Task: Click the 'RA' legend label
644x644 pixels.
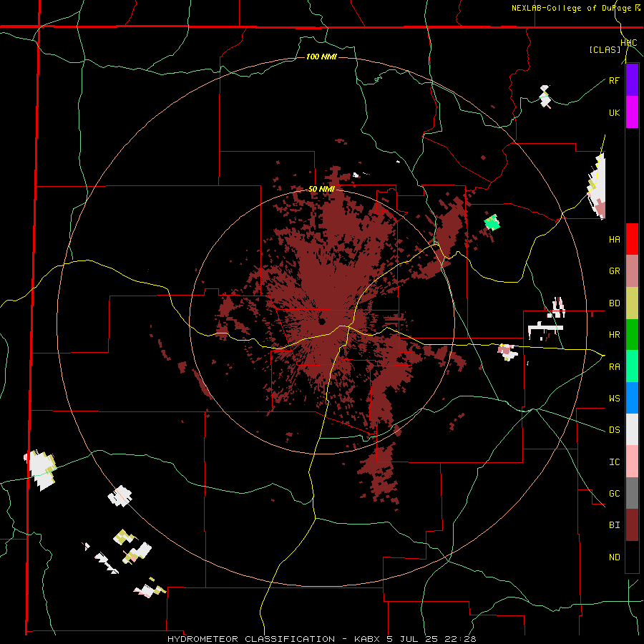Action: (x=614, y=367)
